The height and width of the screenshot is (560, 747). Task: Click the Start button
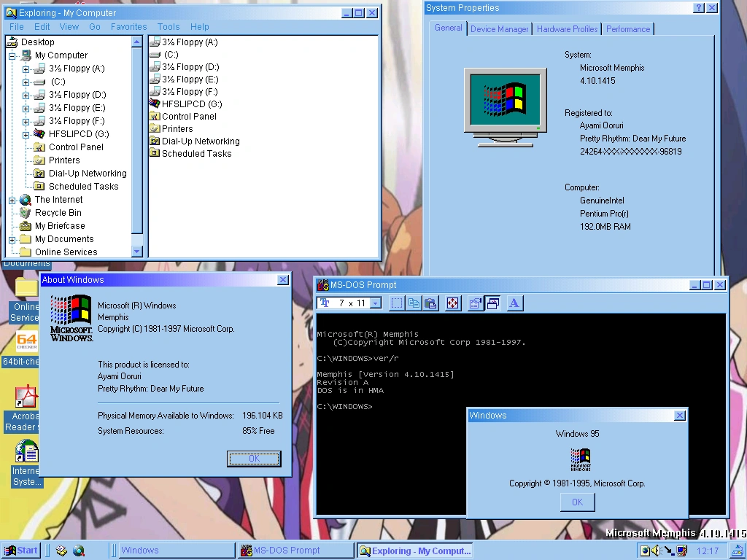[20, 551]
